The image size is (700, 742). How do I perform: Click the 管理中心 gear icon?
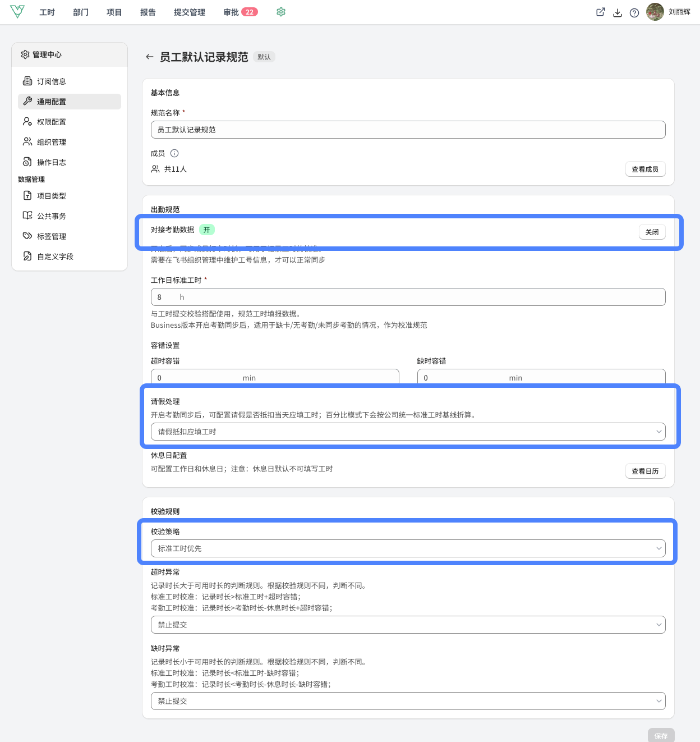click(x=25, y=54)
